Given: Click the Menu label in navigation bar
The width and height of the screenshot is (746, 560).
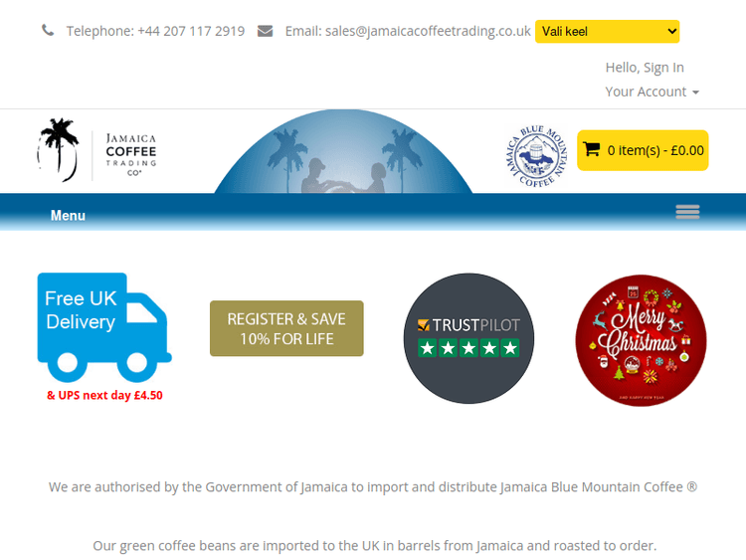Looking at the screenshot, I should [68, 216].
